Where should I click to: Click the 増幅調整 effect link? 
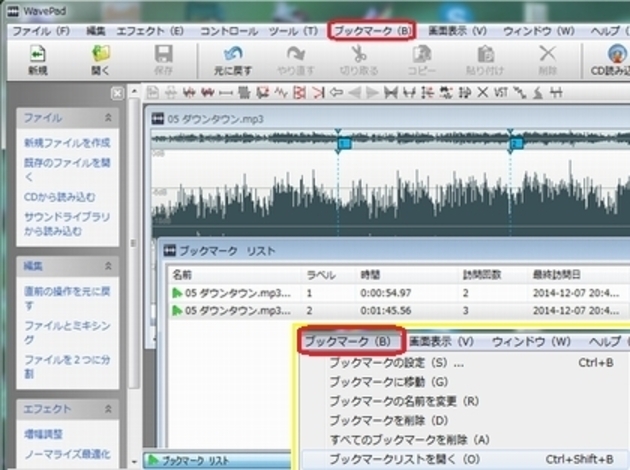click(x=43, y=434)
